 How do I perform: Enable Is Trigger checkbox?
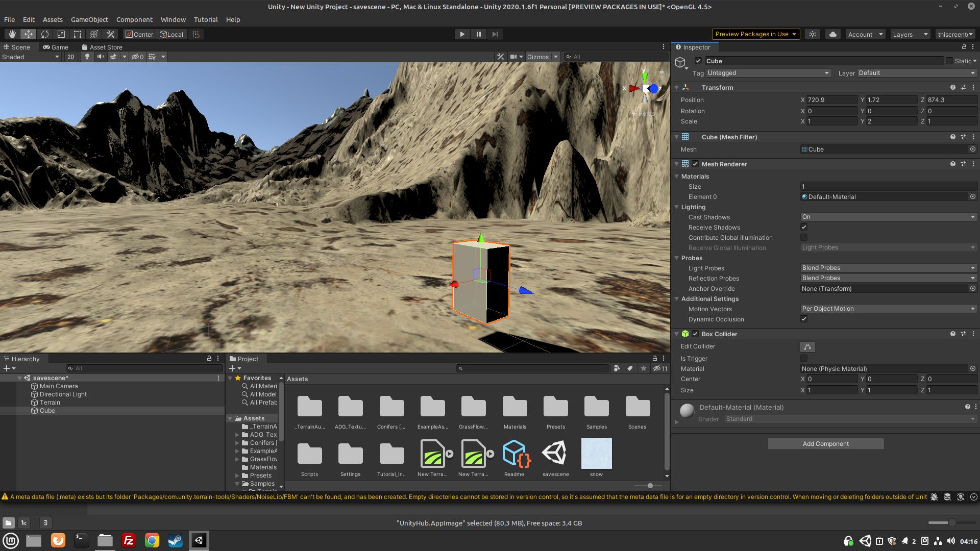coord(804,358)
